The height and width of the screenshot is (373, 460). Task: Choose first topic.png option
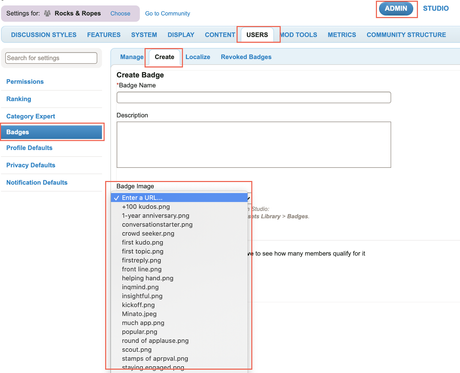coord(179,251)
